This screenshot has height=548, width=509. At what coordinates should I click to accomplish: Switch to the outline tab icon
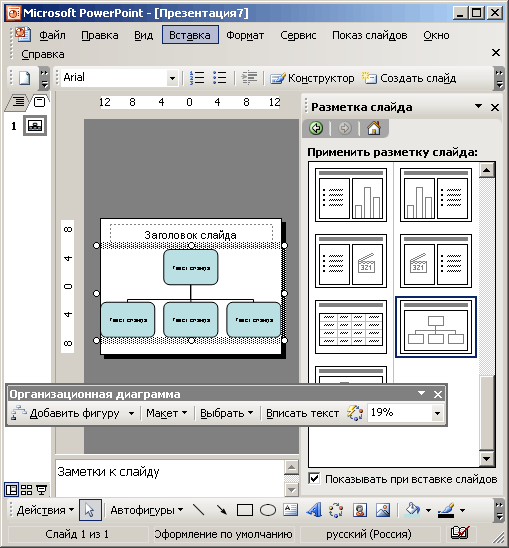(x=18, y=102)
